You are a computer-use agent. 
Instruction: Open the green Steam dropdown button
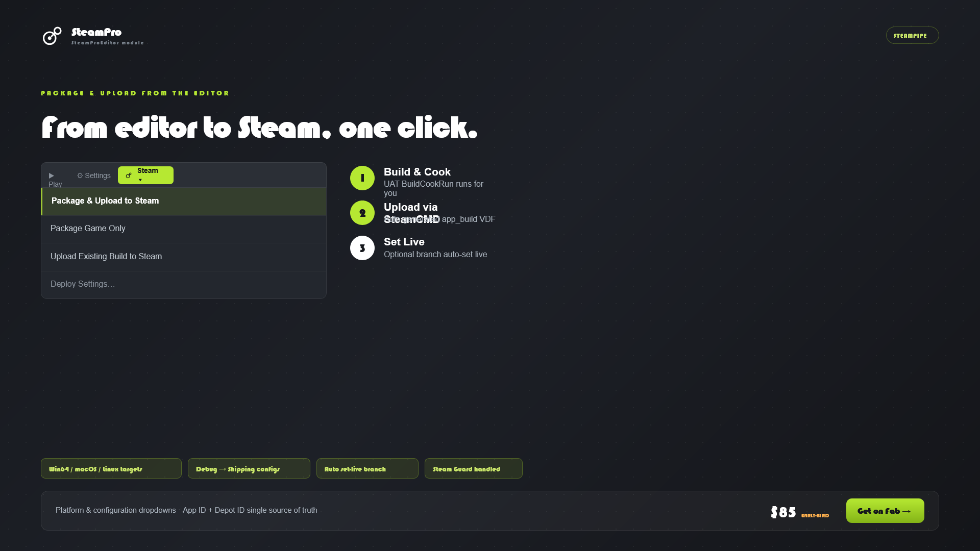[x=145, y=175]
